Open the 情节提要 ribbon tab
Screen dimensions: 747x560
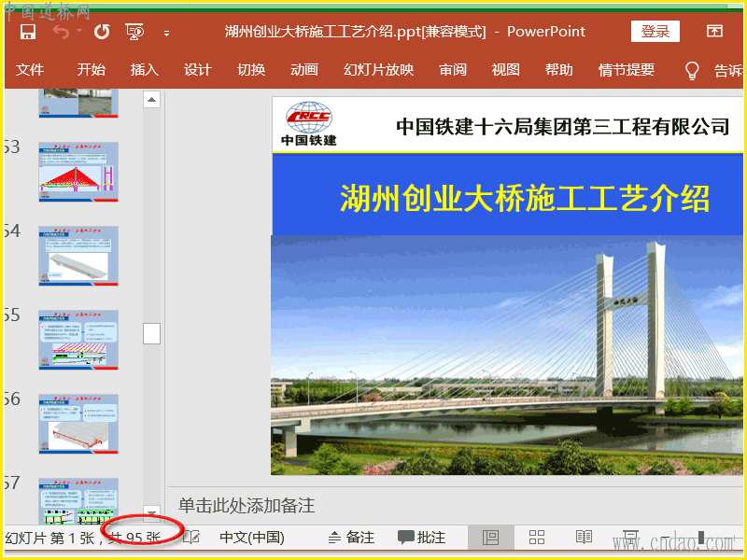tap(627, 70)
